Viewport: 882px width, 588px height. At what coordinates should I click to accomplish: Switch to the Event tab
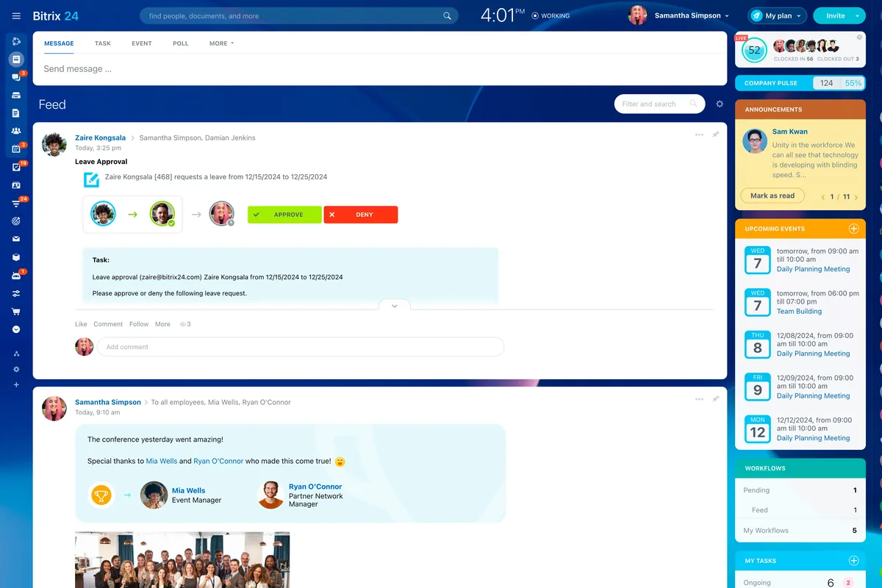[142, 43]
